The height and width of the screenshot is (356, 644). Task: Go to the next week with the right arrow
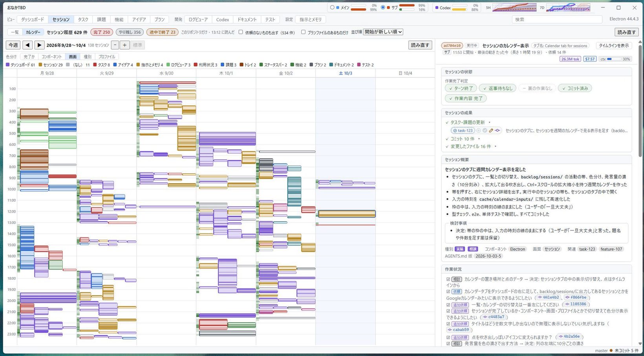coord(39,45)
